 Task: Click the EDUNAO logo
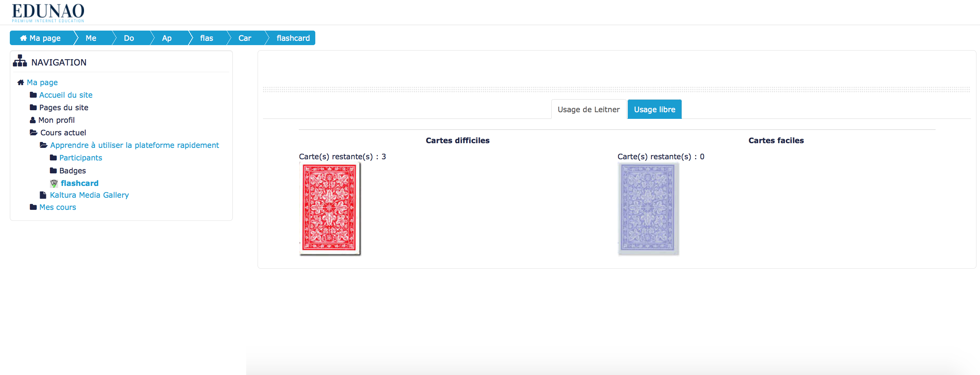click(48, 13)
